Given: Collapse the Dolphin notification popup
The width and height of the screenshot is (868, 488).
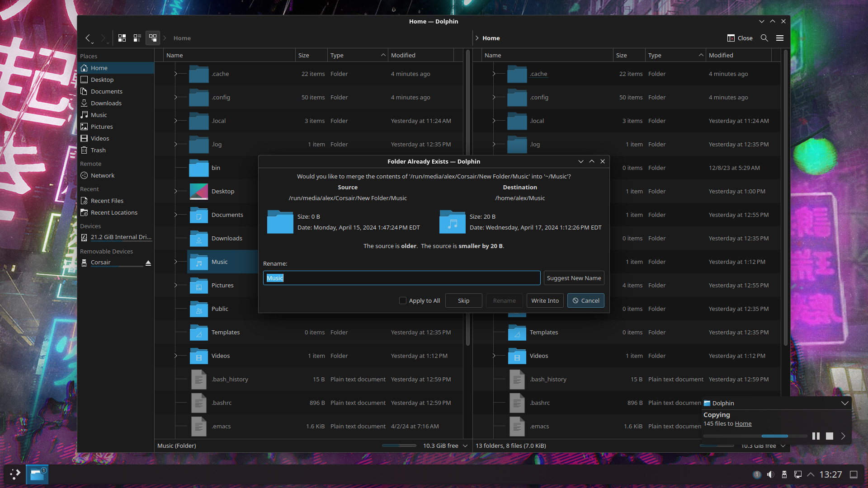Looking at the screenshot, I should coord(844,403).
